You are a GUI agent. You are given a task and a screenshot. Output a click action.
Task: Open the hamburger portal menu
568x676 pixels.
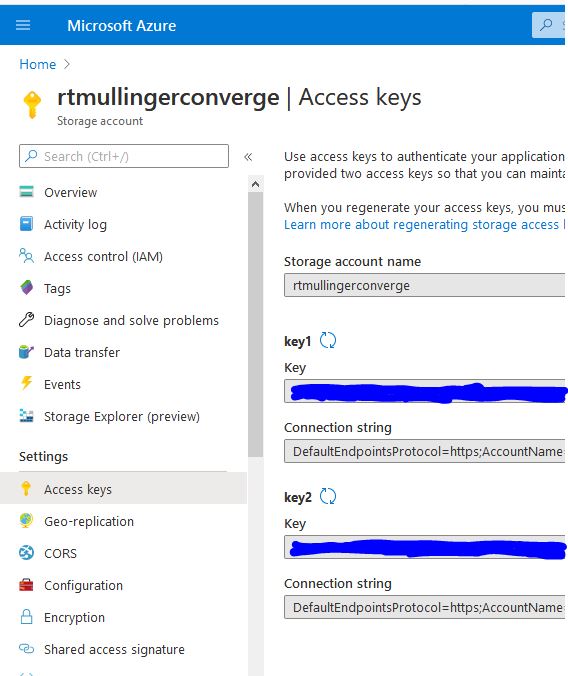click(23, 25)
